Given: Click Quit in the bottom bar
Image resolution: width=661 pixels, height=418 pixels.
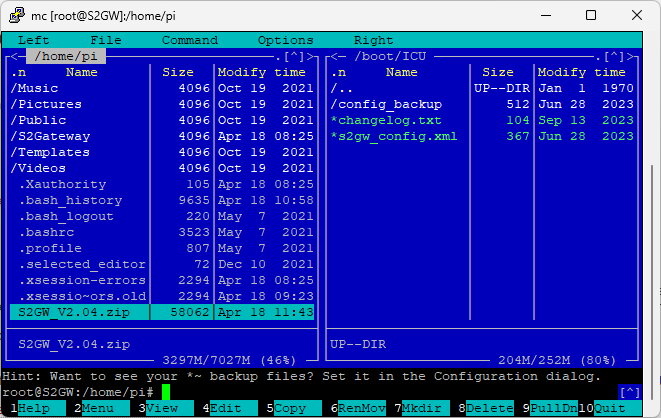Looking at the screenshot, I should point(610,408).
